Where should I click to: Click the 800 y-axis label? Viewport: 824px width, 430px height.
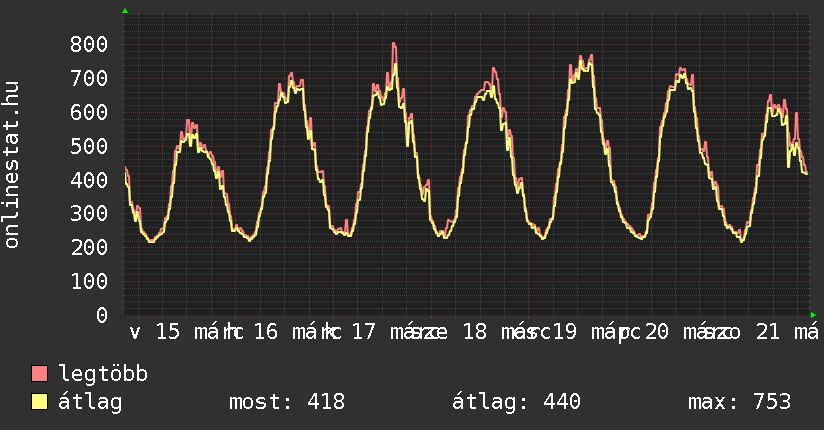pyautogui.click(x=90, y=44)
